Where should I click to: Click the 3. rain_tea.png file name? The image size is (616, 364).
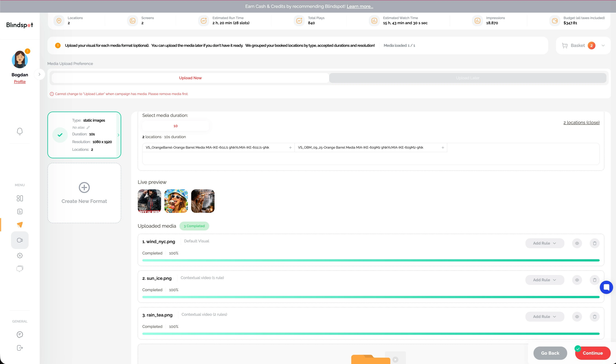tap(157, 315)
